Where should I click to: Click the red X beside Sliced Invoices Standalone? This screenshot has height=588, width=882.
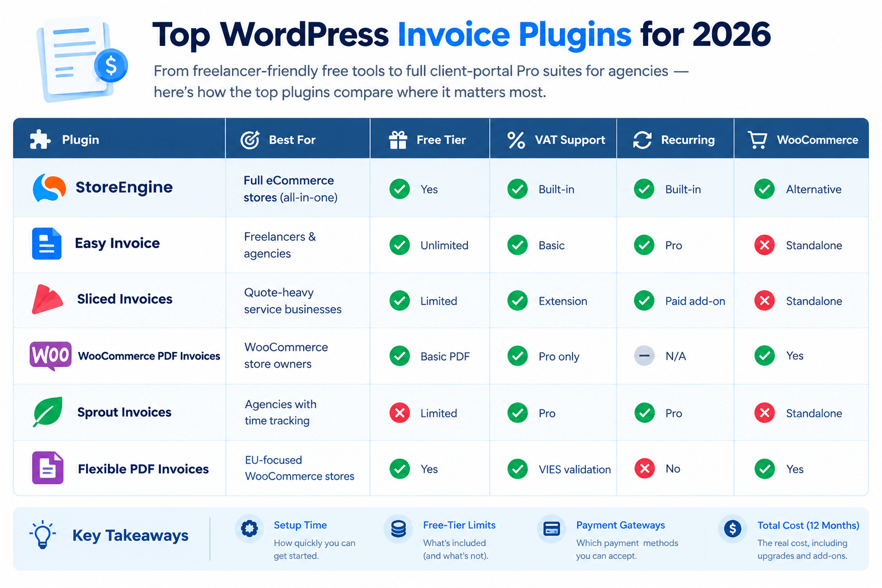[x=764, y=300]
